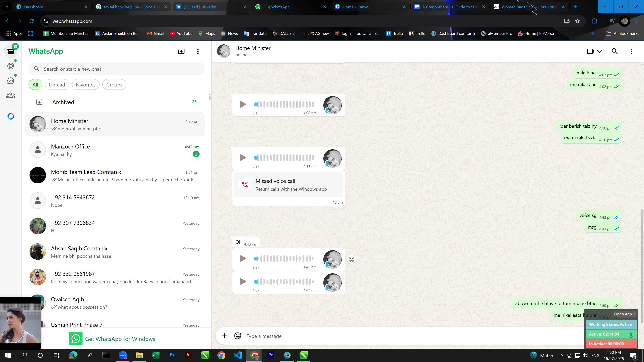Select the Groups chat filter

coord(114,84)
